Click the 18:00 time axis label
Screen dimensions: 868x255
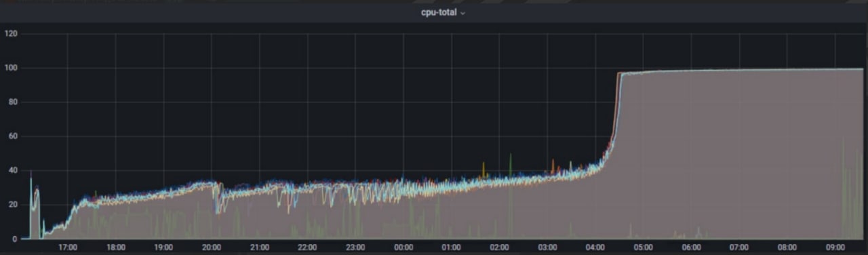pyautogui.click(x=116, y=248)
